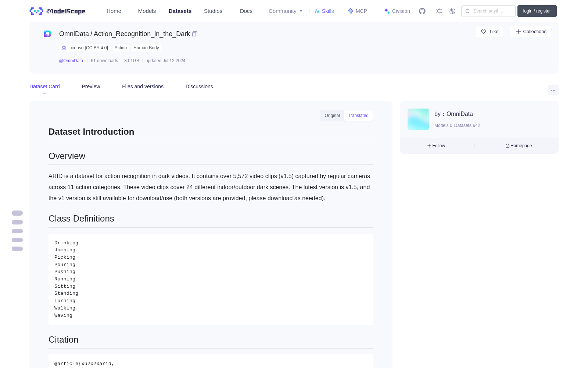Go to the Home page
Image resolution: width=588 pixels, height=368 pixels.
114,11
